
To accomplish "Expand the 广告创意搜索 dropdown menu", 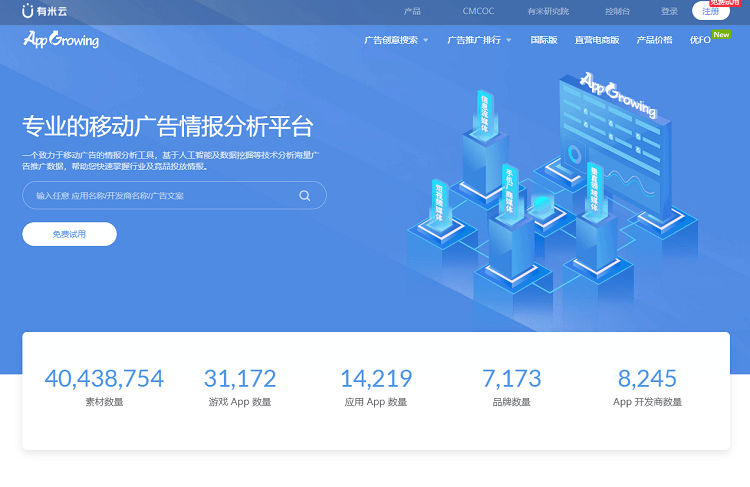I will pos(396,41).
